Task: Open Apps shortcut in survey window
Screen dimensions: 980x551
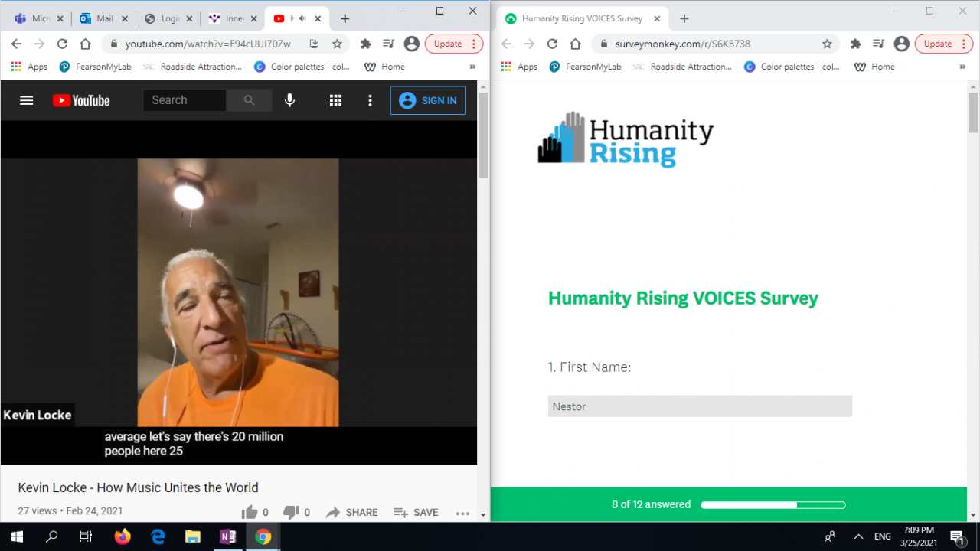Action: tap(519, 67)
